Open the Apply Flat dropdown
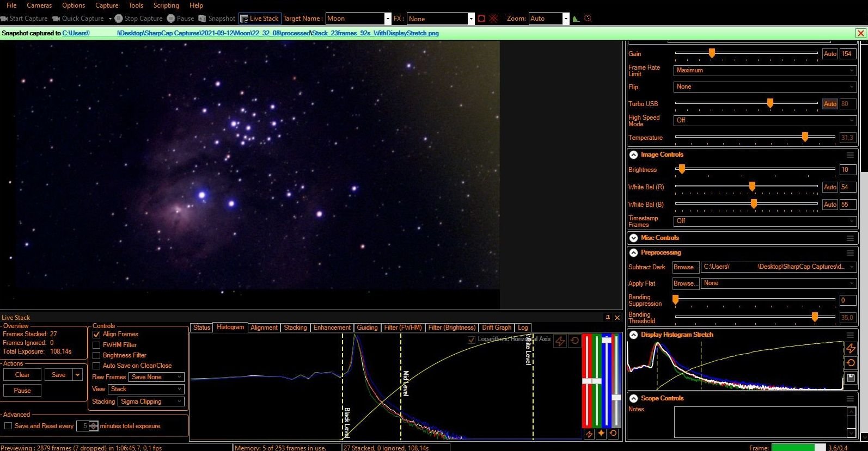This screenshot has width=868, height=451. coord(779,283)
